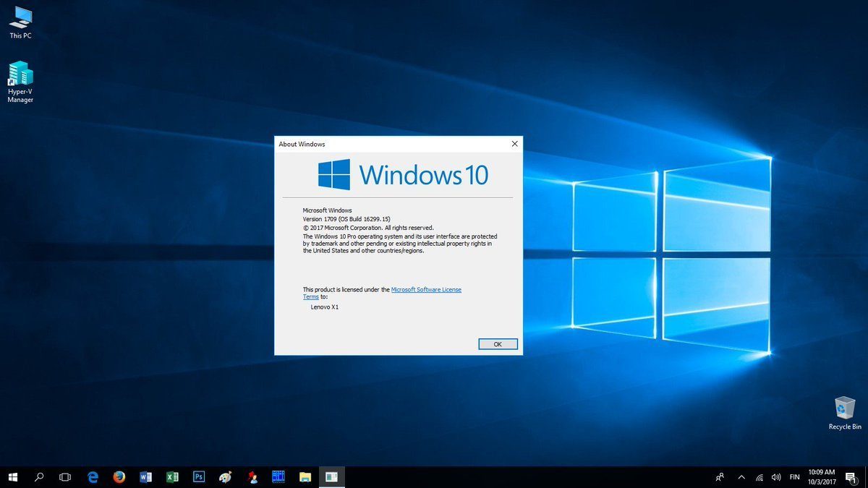Open File Explorer from the taskbar
This screenshot has width=868, height=488.
pyautogui.click(x=305, y=477)
